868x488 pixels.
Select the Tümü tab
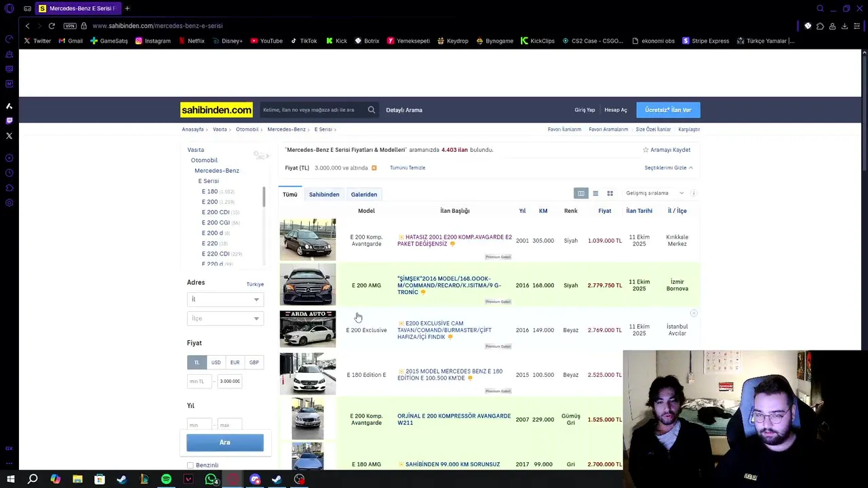(x=290, y=195)
